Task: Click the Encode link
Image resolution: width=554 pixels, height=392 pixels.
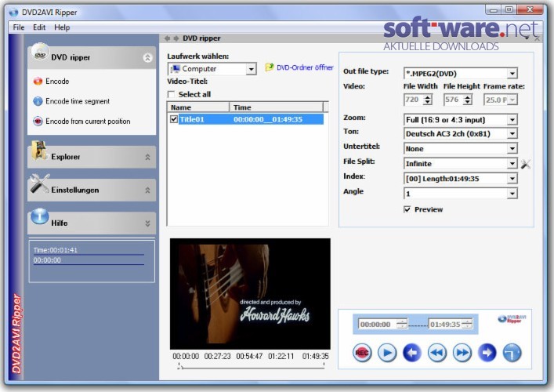Action: click(x=57, y=82)
